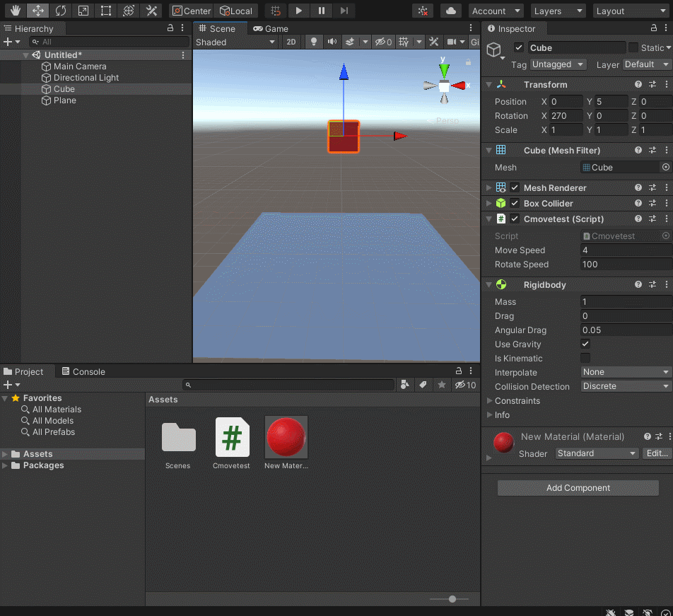
Task: Start Play mode
Action: [299, 11]
